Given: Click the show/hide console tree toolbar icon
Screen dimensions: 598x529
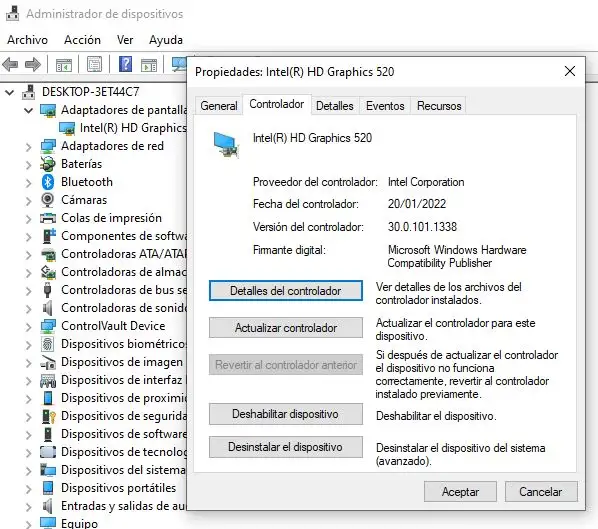Looking at the screenshot, I should pyautogui.click(x=64, y=64).
